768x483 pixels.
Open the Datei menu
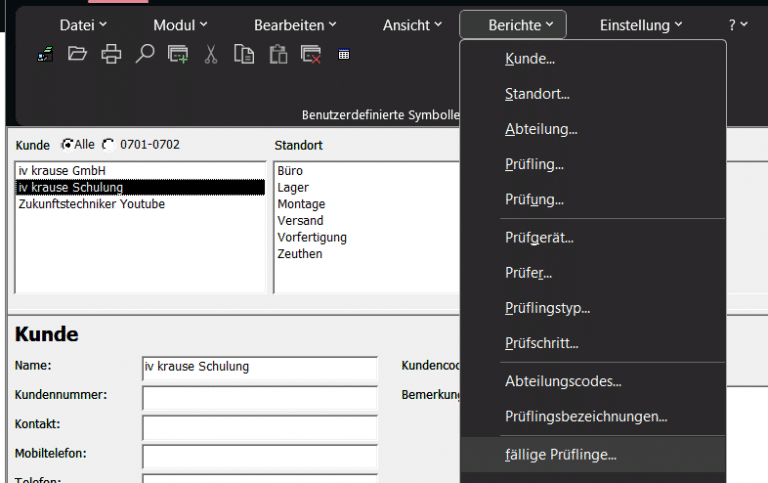click(x=83, y=25)
